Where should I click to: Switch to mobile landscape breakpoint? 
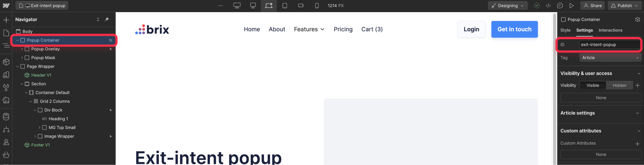point(301,6)
